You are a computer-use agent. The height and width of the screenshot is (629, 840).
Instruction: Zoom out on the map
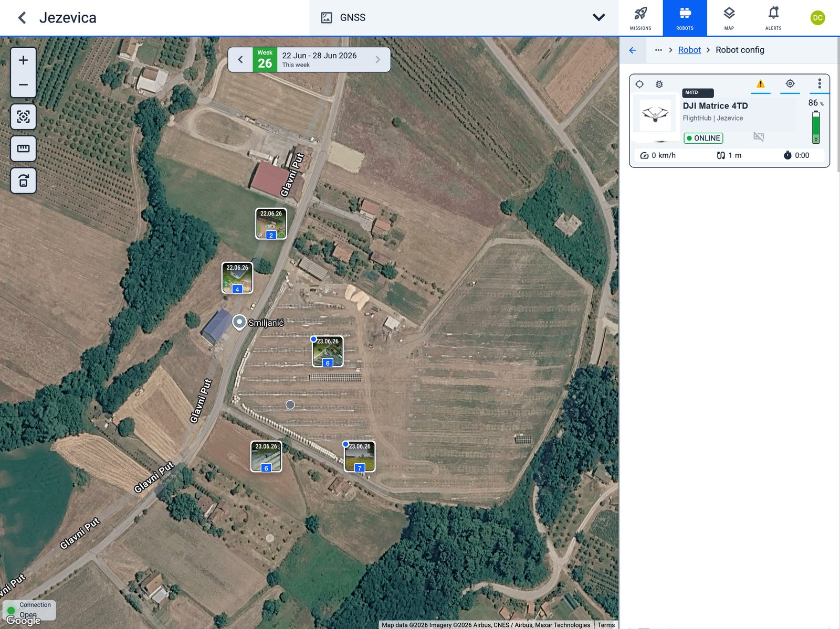coord(24,84)
